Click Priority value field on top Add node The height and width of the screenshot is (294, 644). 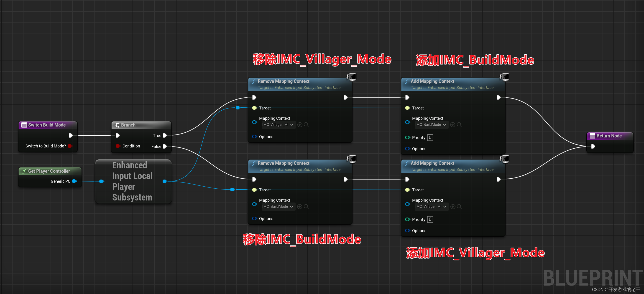(x=430, y=138)
